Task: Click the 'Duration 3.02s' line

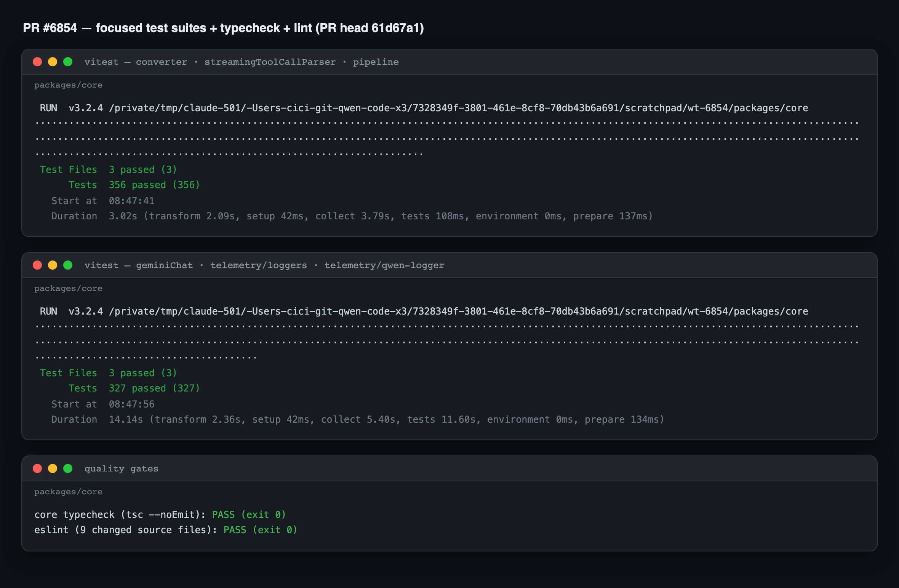Action: (x=352, y=216)
